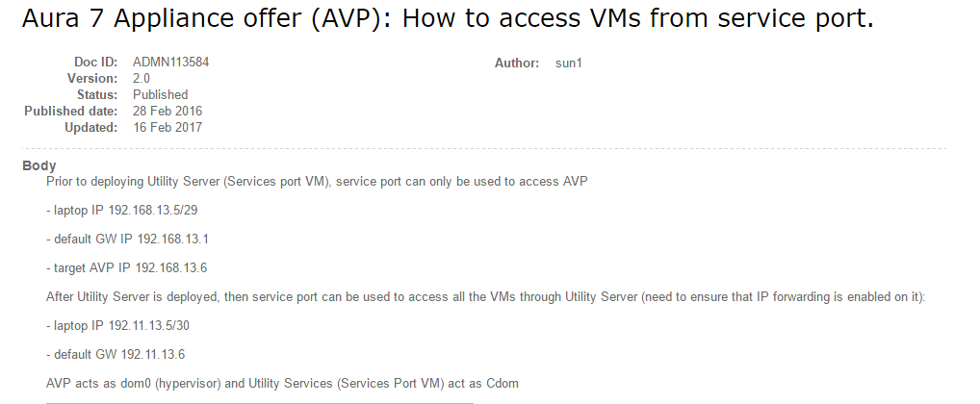Viewport: 980px width, 404px height.
Task: Click the Published status text
Action: click(x=160, y=94)
